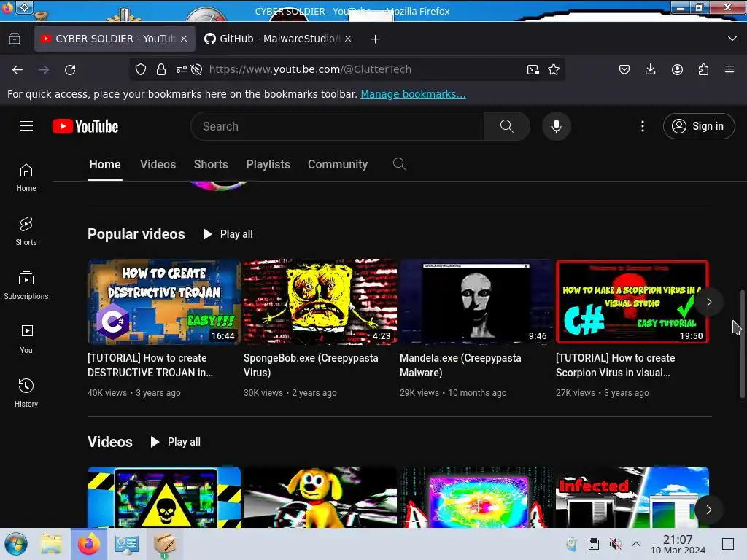Open Firefox downloads panel
The width and height of the screenshot is (747, 560).
click(x=650, y=69)
